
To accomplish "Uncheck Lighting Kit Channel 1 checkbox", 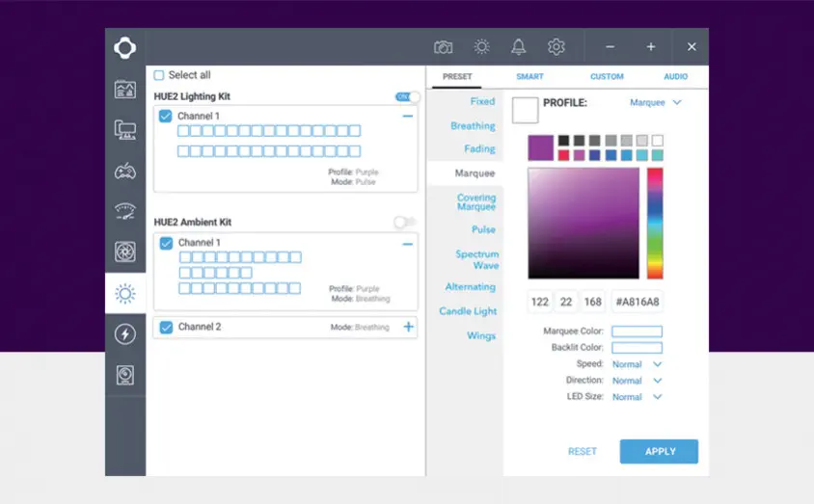I will 165,116.
